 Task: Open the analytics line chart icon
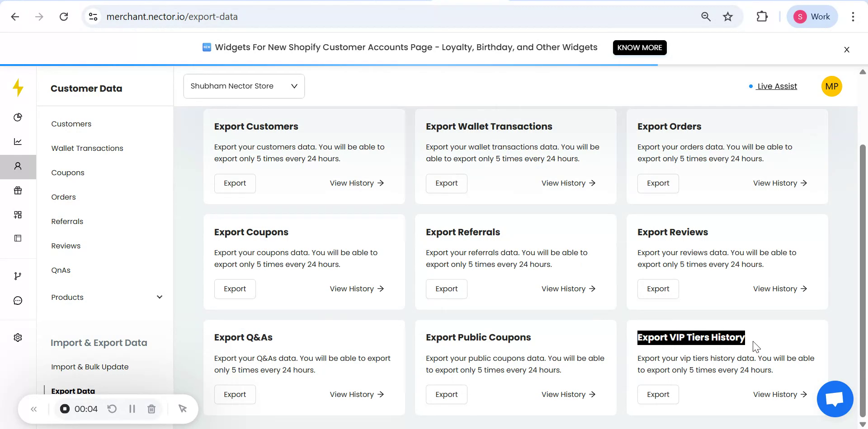(x=18, y=142)
